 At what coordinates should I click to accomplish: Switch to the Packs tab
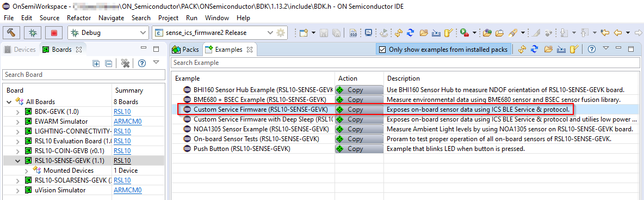pos(185,50)
